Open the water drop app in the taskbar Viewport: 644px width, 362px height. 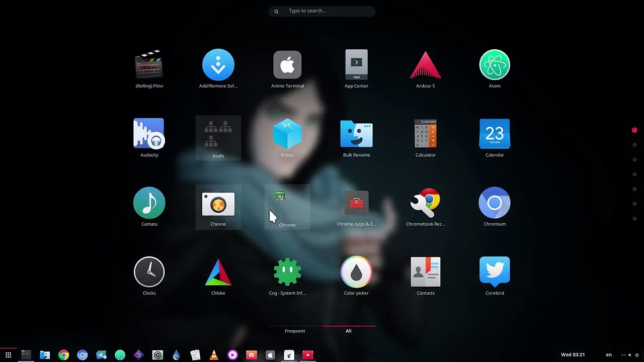(176, 355)
